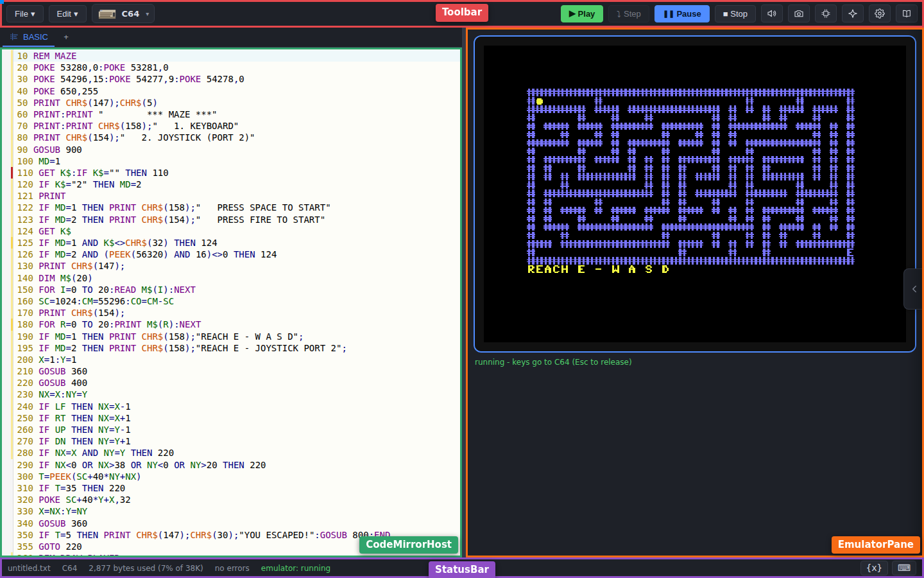Click the '124 GET K$' code line
Image resolution: width=924 pixels, height=578 pixels.
pos(237,231)
